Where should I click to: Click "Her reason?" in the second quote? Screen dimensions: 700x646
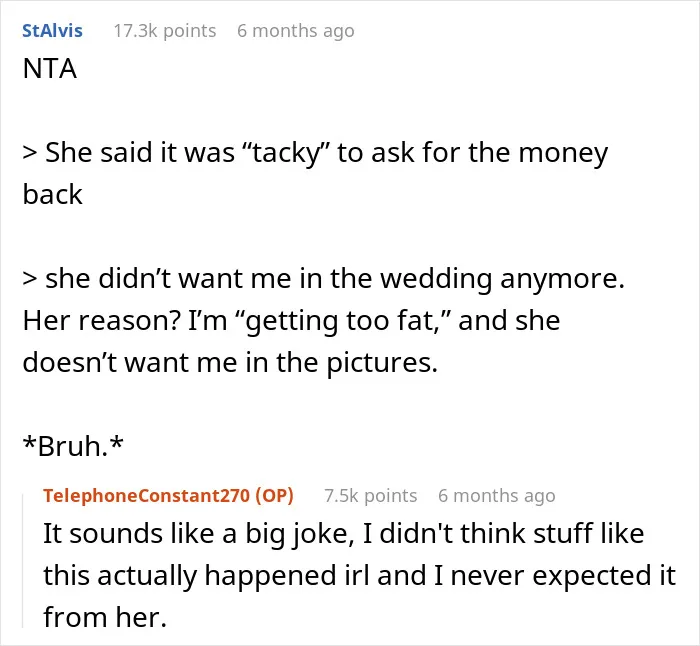(102, 321)
